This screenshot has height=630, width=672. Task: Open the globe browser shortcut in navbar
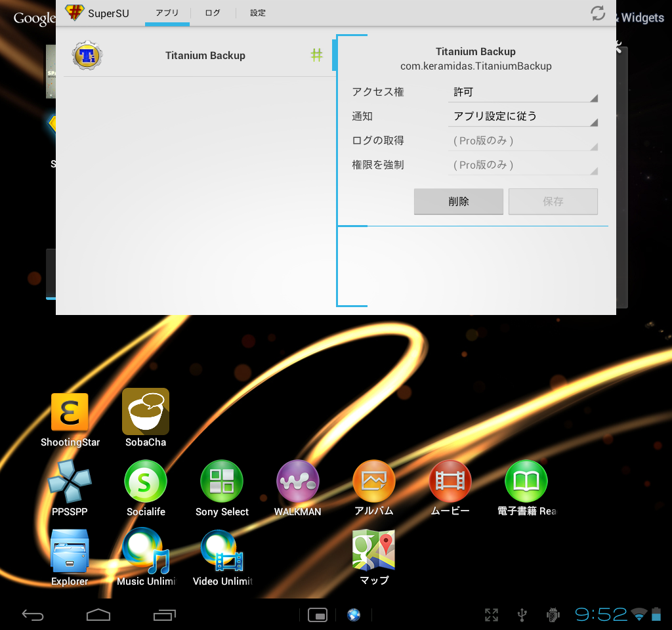(354, 615)
